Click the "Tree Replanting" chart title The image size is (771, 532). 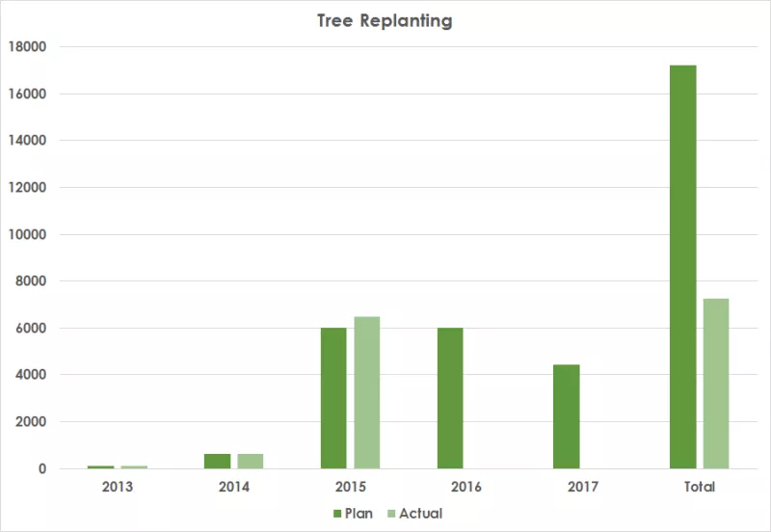click(385, 21)
